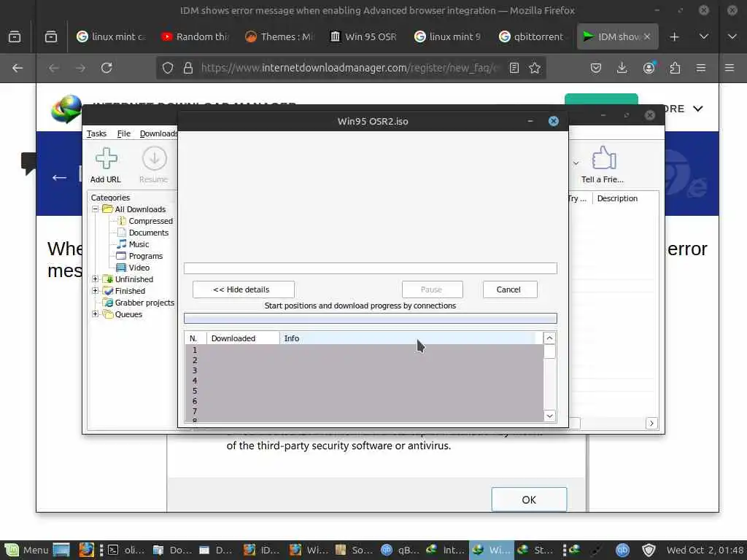Select the Programs category

pyautogui.click(x=145, y=256)
